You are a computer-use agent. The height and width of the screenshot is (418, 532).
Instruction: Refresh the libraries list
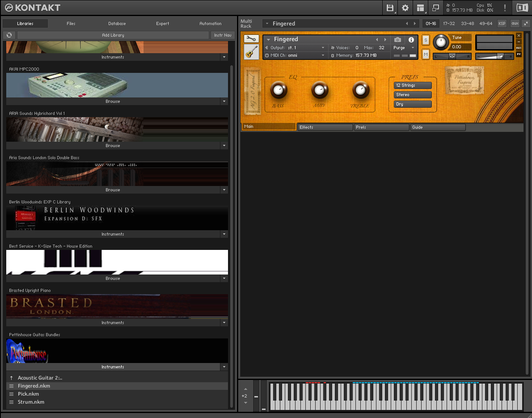click(9, 35)
